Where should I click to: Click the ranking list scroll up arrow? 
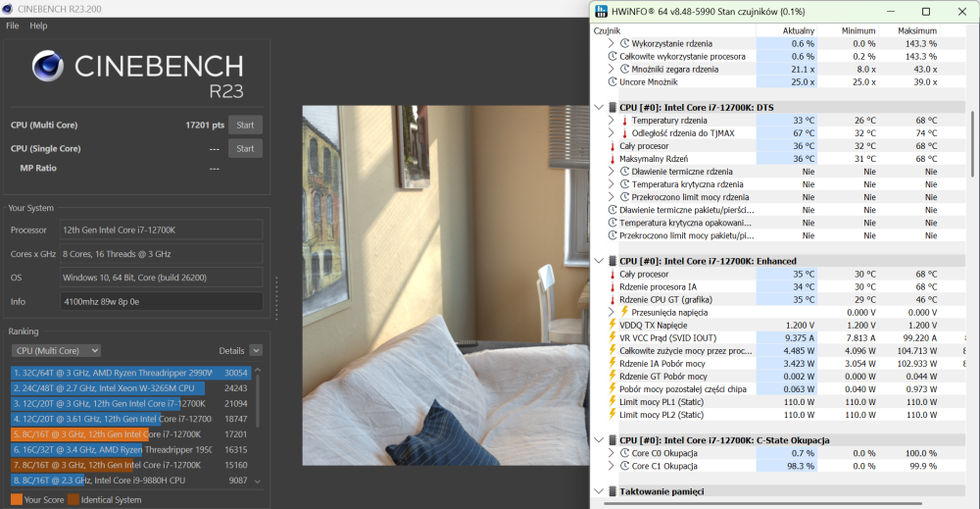pos(258,371)
